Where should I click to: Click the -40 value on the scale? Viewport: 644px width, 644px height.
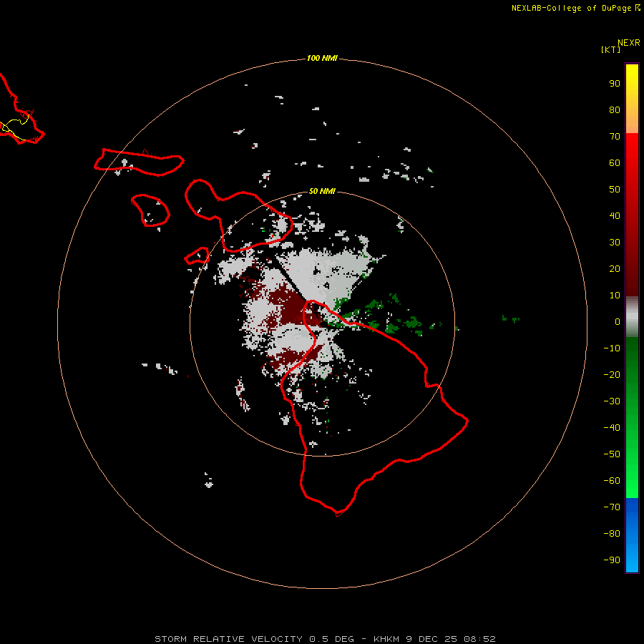click(612, 428)
